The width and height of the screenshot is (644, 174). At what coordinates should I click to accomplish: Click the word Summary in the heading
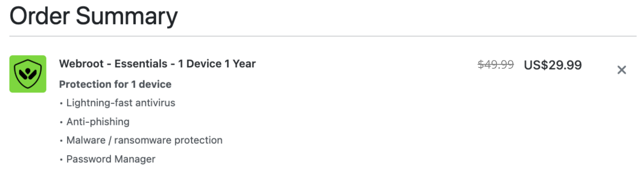point(126,16)
